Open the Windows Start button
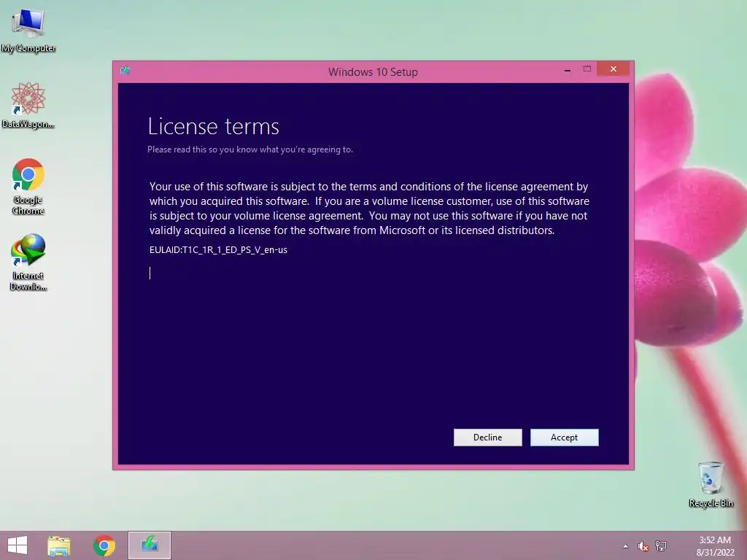 coord(18,545)
